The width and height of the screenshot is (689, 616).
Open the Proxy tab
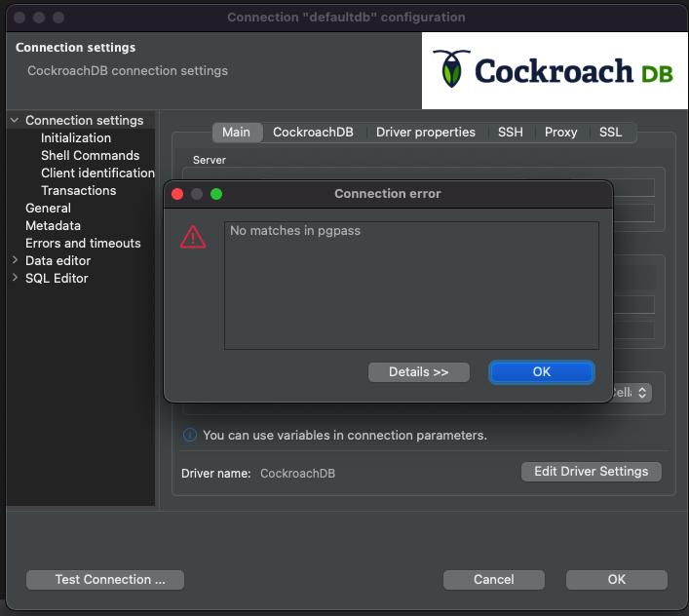(560, 133)
